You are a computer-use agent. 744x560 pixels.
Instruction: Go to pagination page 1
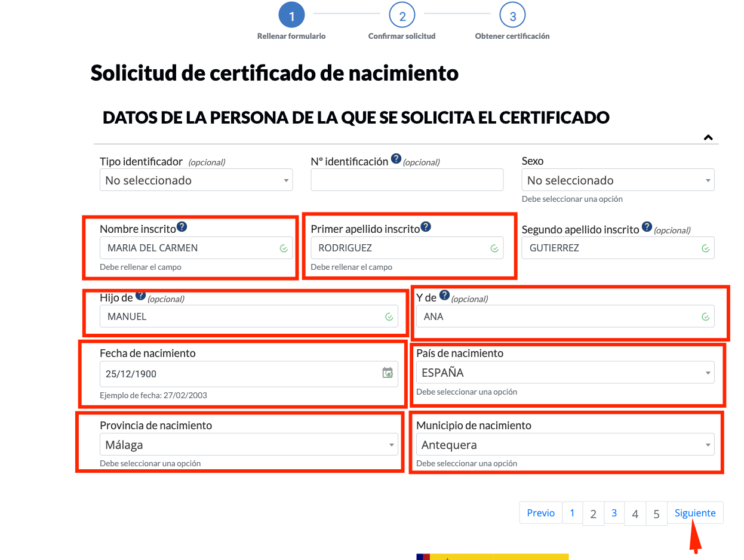[572, 513]
